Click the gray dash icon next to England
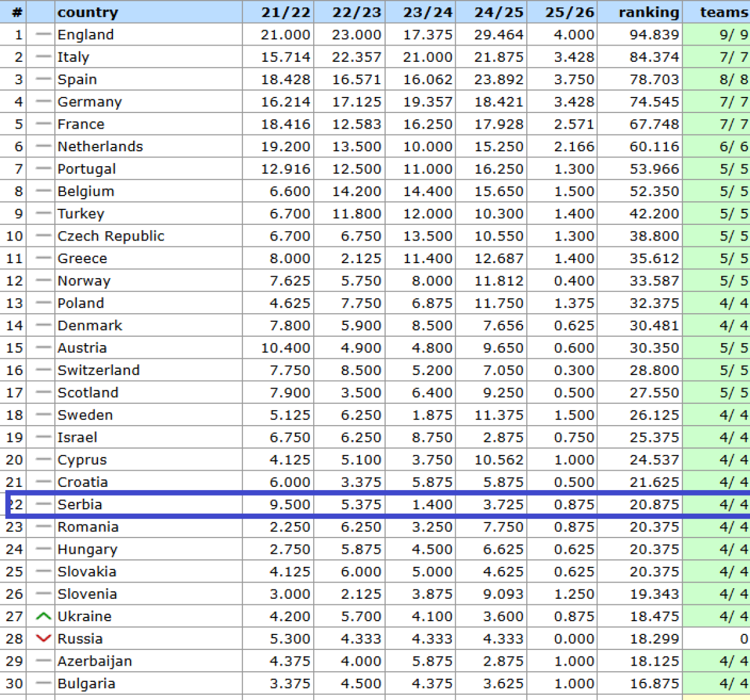 43,35
